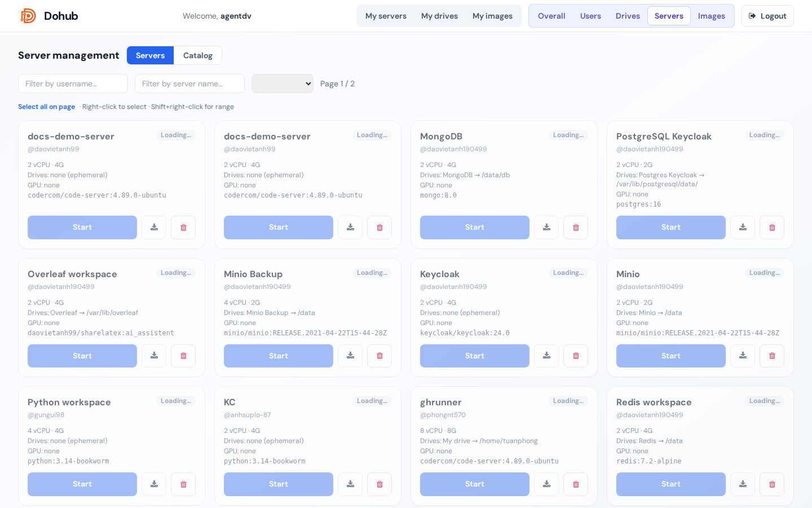The image size is (812, 508).
Task: Click download icon on MongoDB server card
Action: [x=546, y=227]
